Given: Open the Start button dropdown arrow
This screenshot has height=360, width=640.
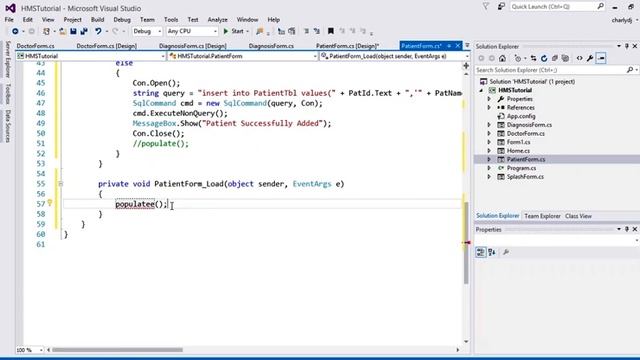Looking at the screenshot, I should [x=247, y=31].
